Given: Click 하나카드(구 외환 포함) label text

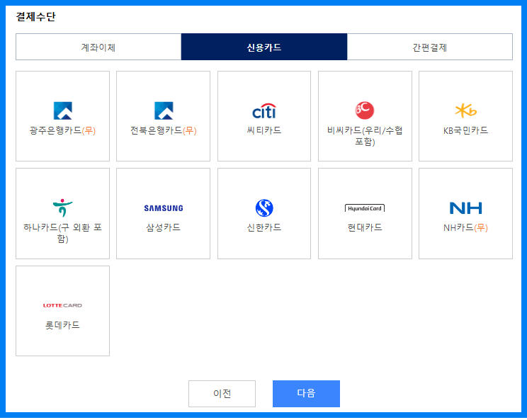Looking at the screenshot, I should coord(62,233).
